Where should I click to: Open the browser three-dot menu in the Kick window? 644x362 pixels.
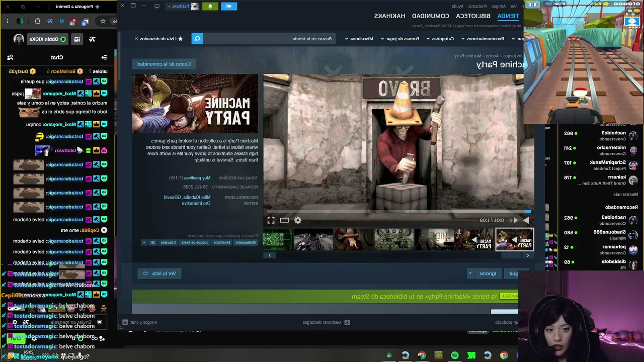click(8, 21)
